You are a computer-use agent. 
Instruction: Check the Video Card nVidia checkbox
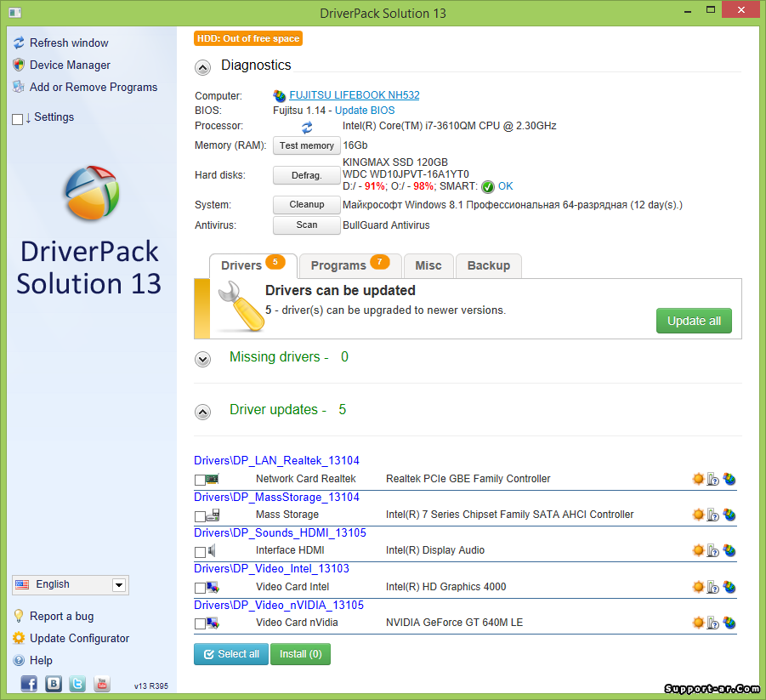click(x=200, y=623)
